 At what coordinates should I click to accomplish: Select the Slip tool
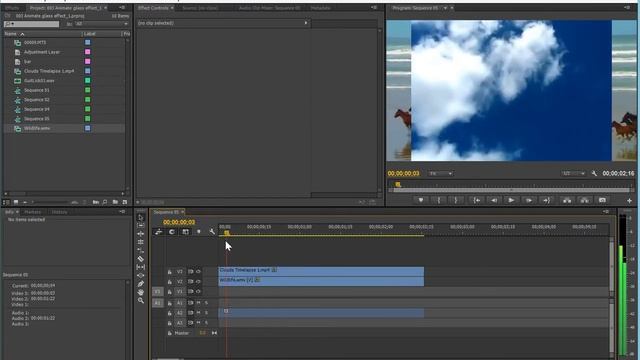(141, 267)
